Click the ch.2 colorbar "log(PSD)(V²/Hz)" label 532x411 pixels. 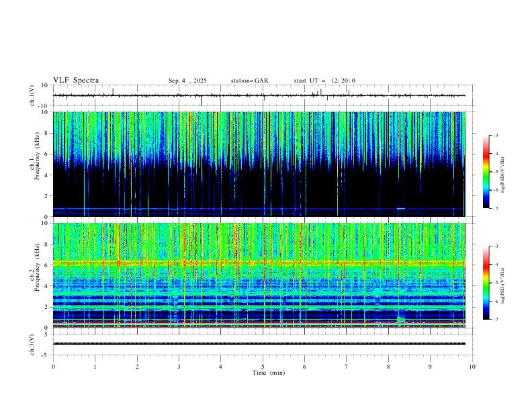click(x=502, y=286)
